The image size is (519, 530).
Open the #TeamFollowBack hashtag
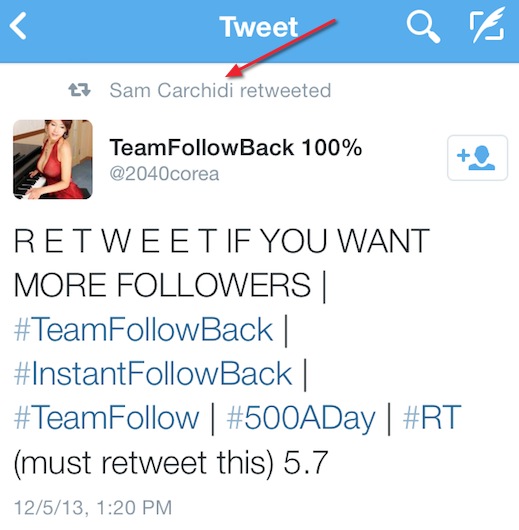[x=143, y=329]
